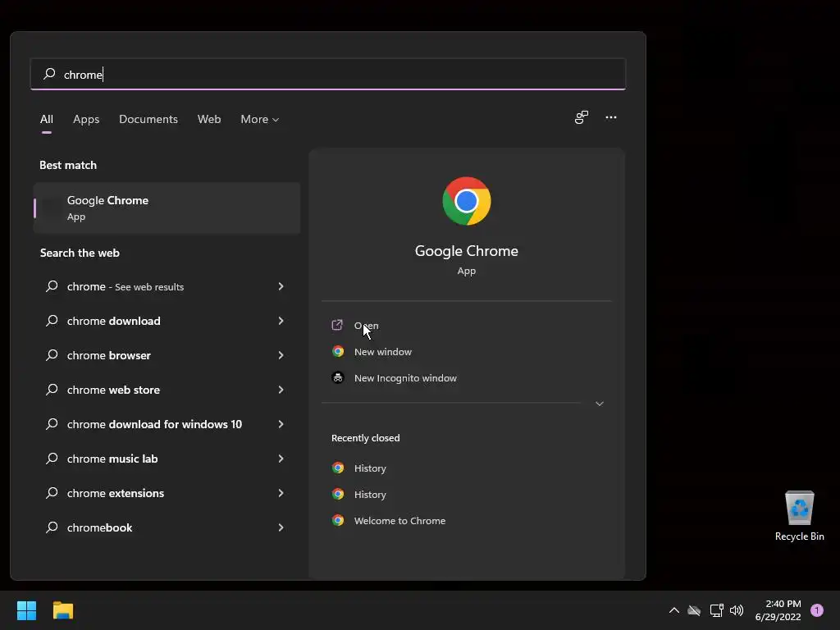840x630 pixels.
Task: Click the large Google Chrome logo
Action: (x=467, y=201)
